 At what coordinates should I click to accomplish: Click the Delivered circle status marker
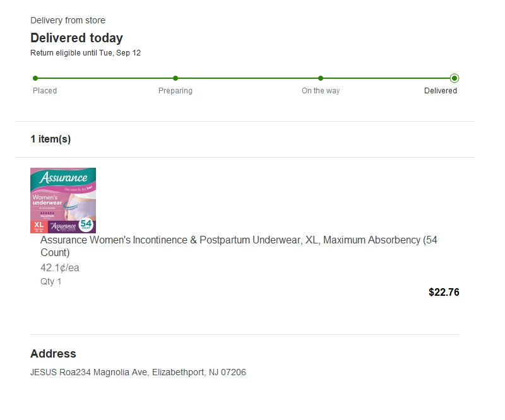coord(454,78)
